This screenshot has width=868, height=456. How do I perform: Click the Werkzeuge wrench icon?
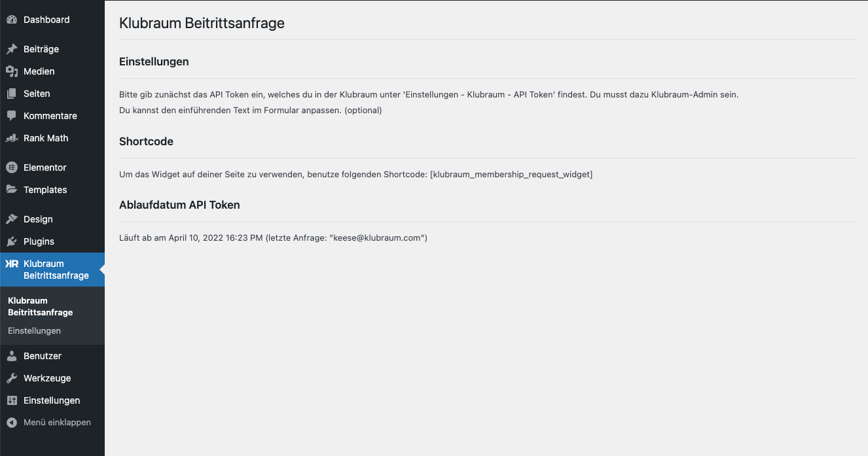coord(12,378)
